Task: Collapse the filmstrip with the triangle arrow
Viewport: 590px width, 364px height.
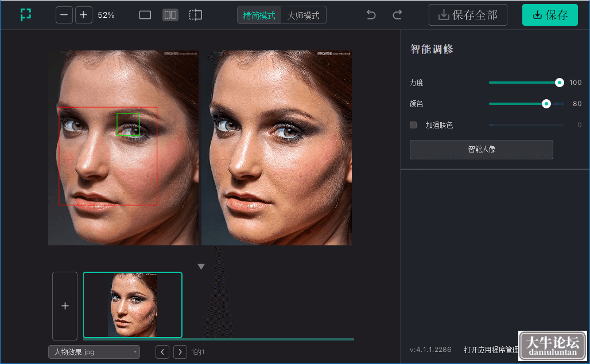Action: tap(201, 267)
